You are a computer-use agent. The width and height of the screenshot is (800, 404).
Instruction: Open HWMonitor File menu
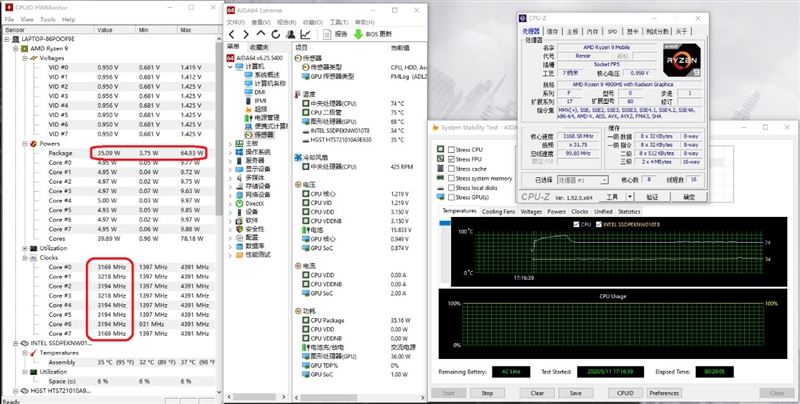pos(9,19)
